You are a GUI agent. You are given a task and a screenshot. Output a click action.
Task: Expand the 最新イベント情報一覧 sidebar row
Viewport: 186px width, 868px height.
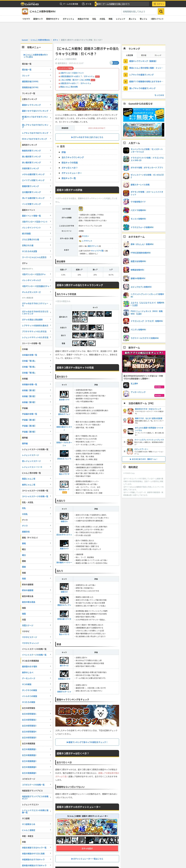37,216
